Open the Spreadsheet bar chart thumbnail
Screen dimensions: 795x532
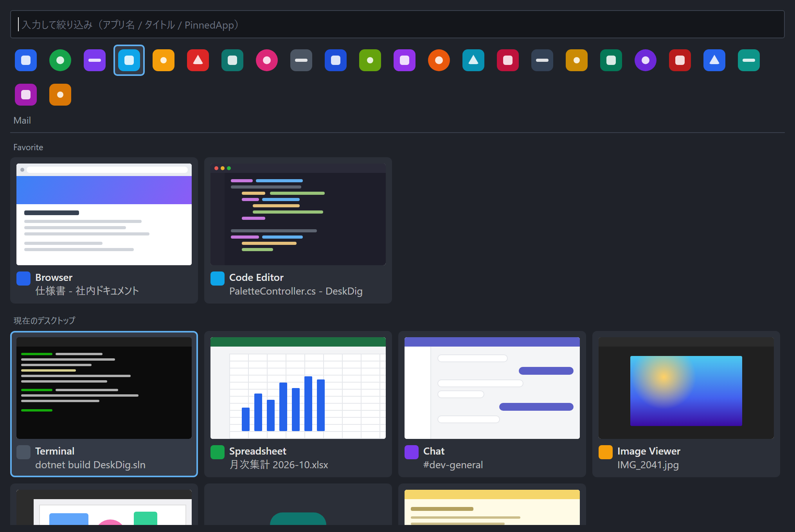pyautogui.click(x=298, y=388)
